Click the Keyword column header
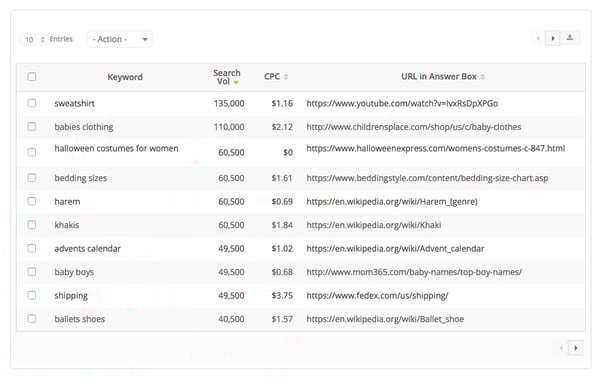 [125, 77]
